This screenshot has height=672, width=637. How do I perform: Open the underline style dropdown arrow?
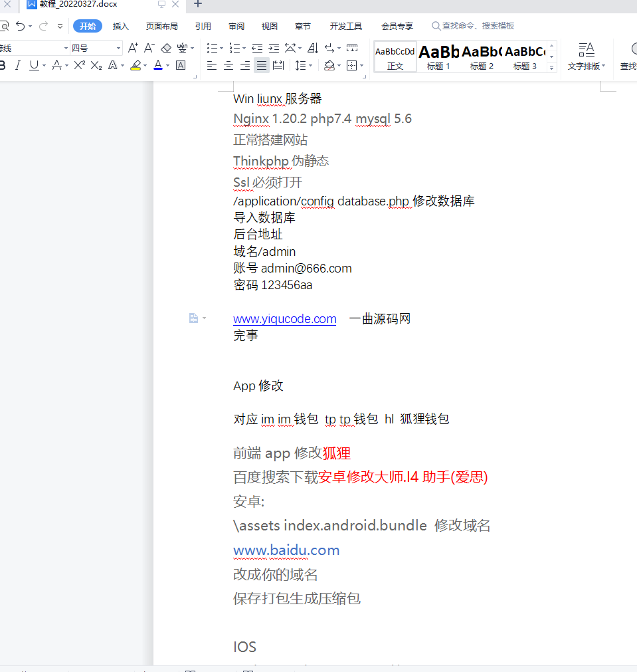coord(44,66)
